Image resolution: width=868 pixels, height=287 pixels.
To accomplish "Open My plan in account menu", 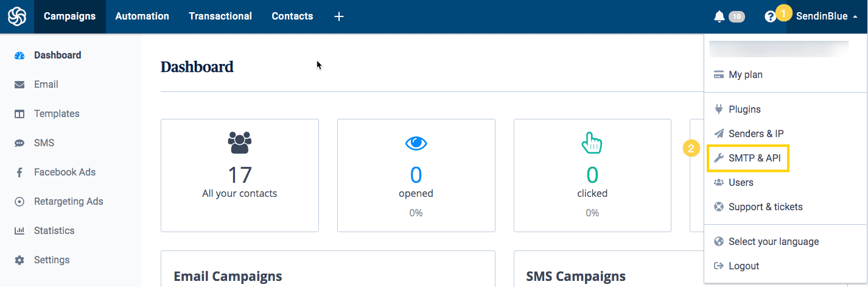I will click(745, 75).
